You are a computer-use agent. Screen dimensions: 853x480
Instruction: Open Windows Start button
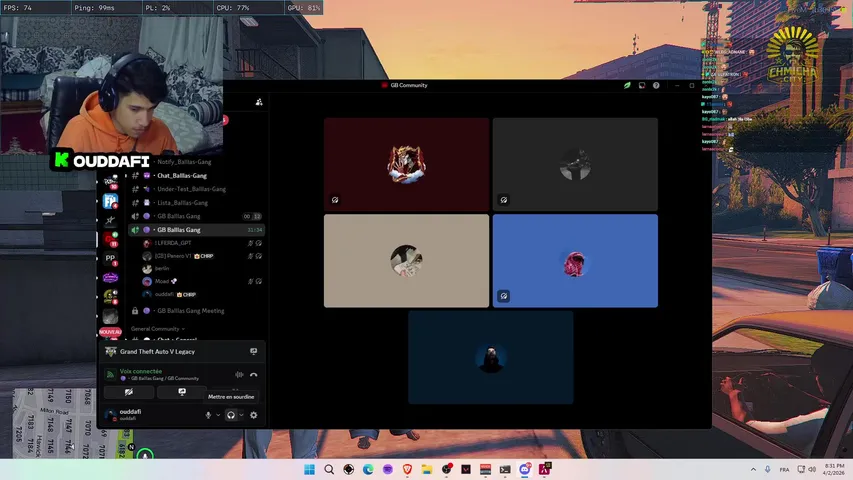310,469
